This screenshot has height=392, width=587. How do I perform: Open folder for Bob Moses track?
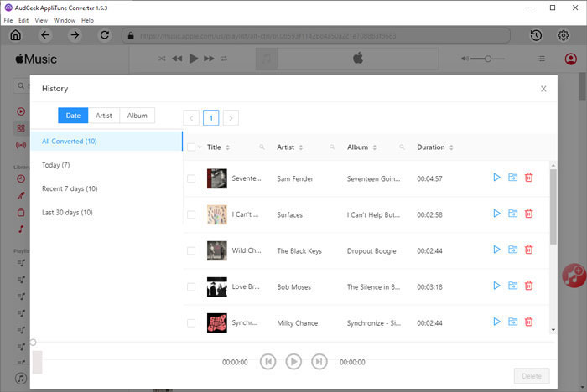point(513,286)
